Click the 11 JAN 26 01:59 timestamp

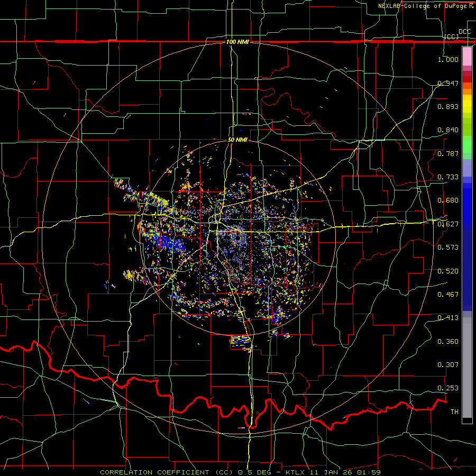[345, 472]
